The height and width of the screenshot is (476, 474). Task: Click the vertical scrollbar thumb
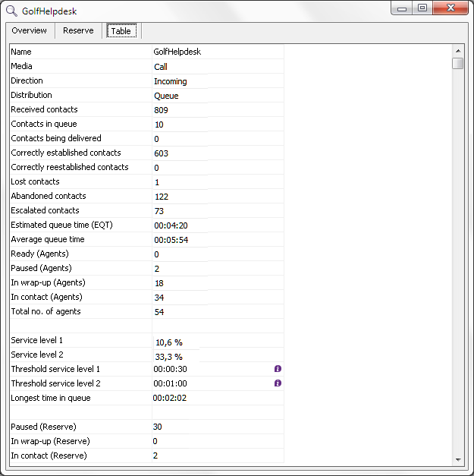457,64
